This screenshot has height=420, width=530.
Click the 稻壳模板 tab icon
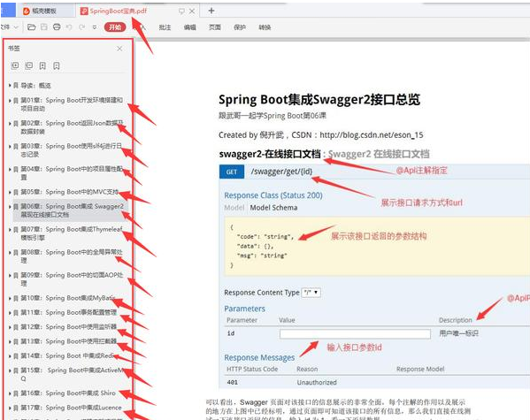click(x=26, y=11)
